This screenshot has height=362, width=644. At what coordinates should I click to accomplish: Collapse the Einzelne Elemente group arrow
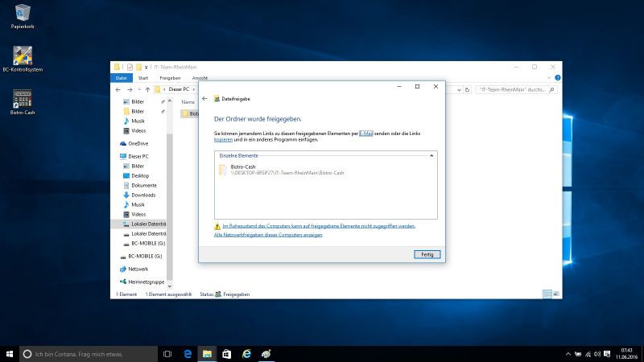click(x=431, y=155)
